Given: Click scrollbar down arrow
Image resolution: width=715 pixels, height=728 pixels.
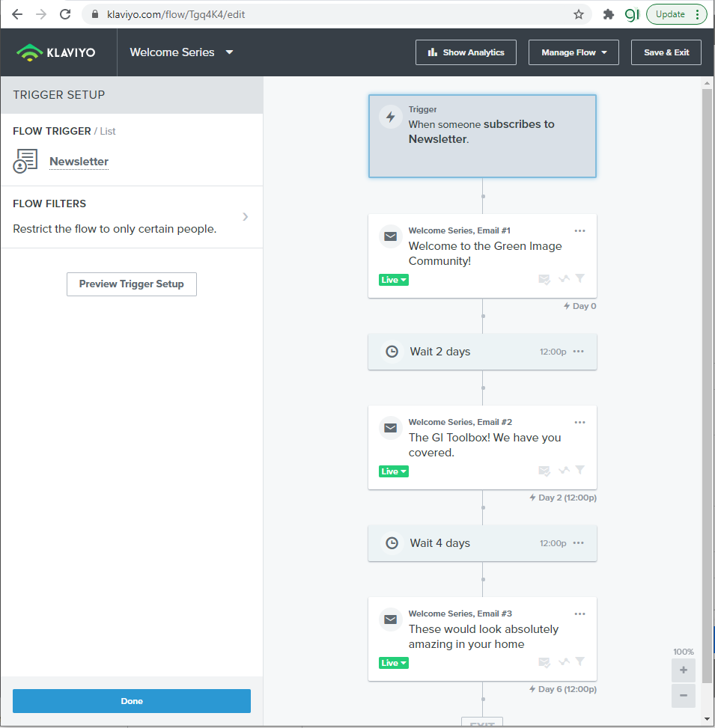Looking at the screenshot, I should coord(707,719).
